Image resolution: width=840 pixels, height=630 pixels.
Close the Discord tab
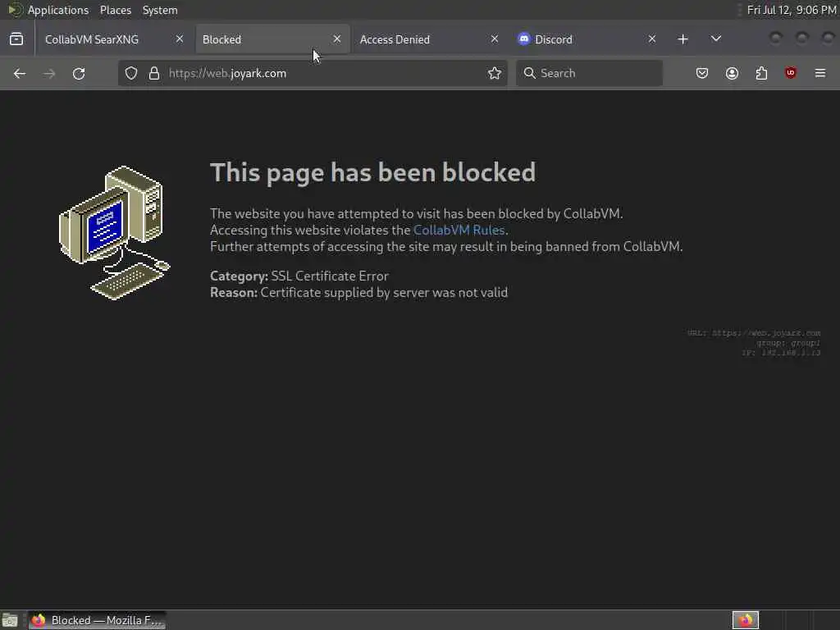coord(652,39)
